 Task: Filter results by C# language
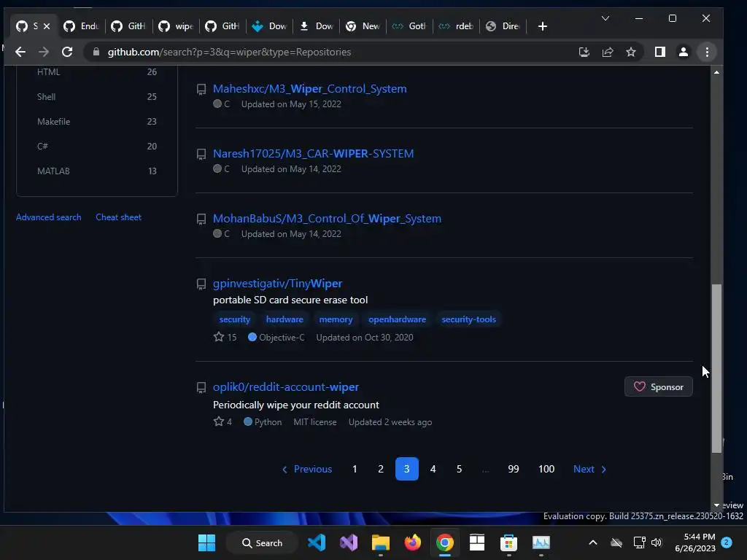coord(97,146)
